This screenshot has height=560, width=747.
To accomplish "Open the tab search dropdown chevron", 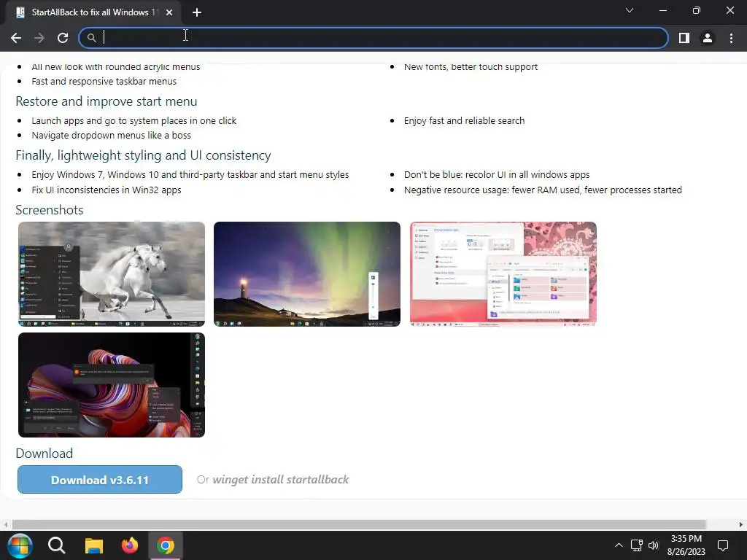I will click(630, 10).
